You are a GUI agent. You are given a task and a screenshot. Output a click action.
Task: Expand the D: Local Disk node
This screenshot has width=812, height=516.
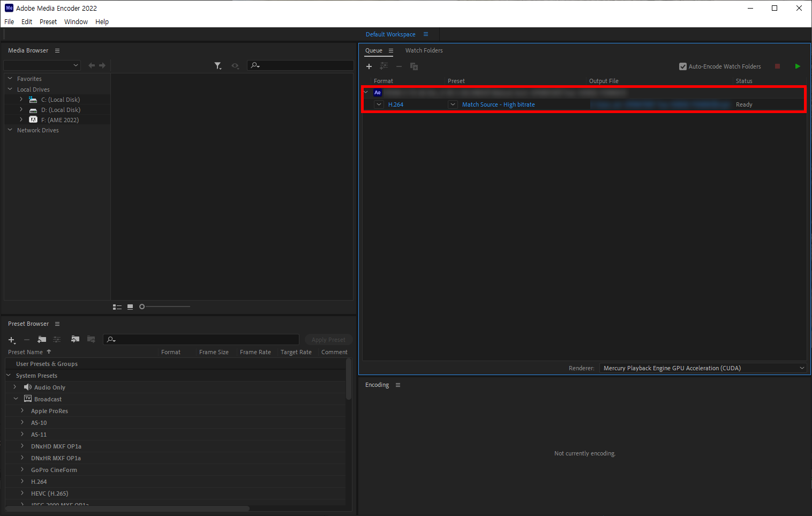(x=21, y=109)
